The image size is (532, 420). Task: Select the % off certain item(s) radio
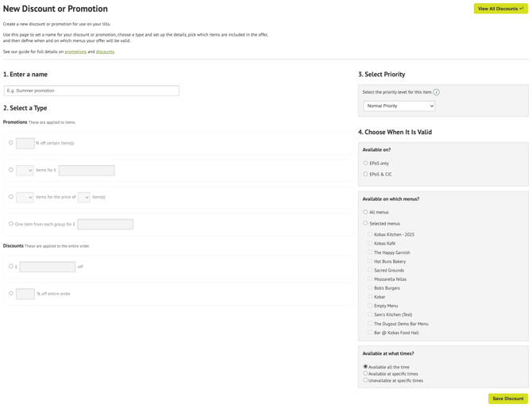[x=11, y=143]
